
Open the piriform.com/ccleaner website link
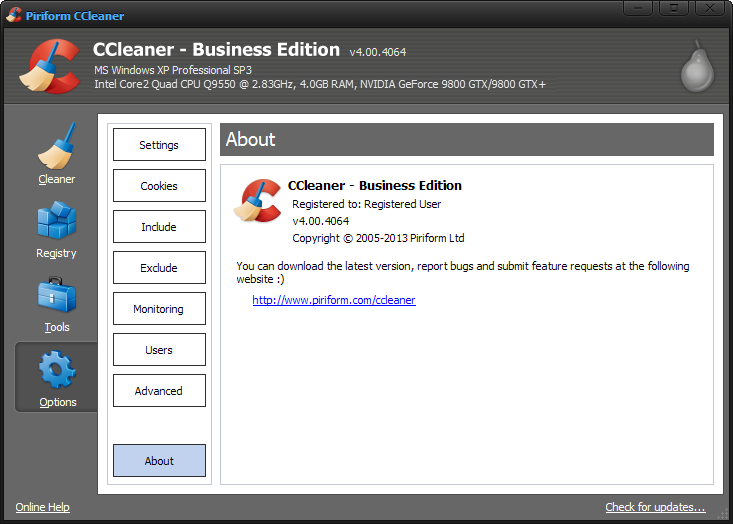[x=334, y=300]
